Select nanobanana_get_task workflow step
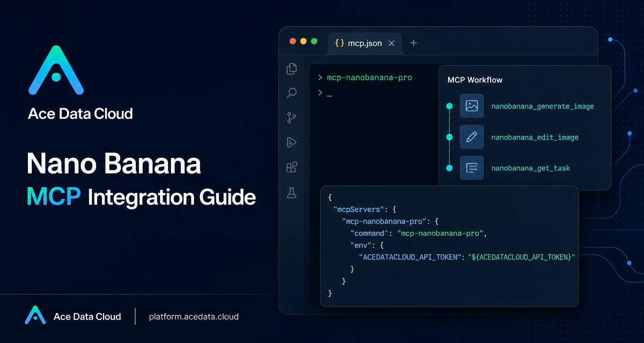The height and width of the screenshot is (343, 644). (x=530, y=168)
